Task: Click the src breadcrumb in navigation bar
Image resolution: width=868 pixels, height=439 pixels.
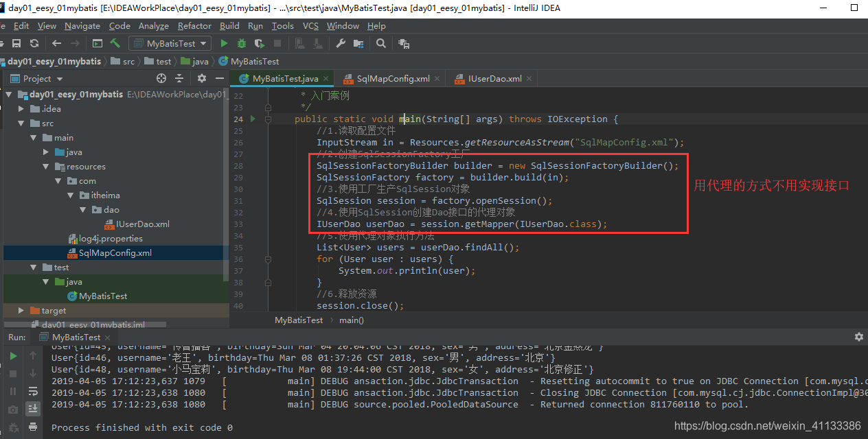Action: 122,61
